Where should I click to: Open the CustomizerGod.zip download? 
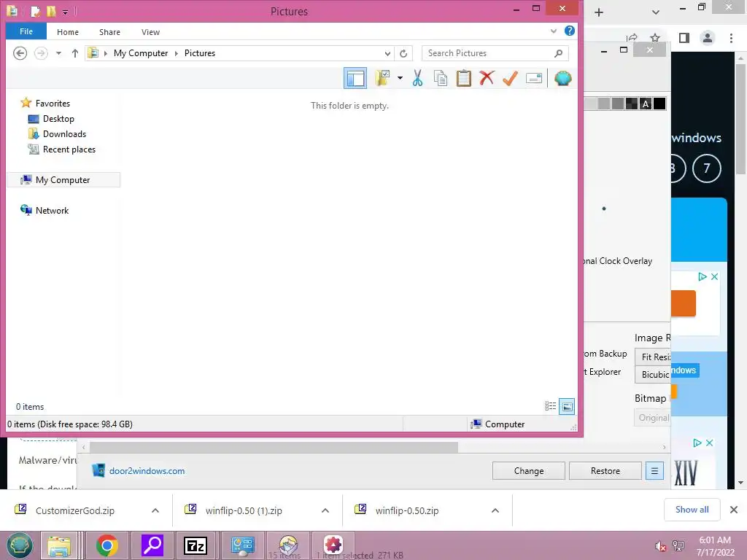[x=75, y=510]
